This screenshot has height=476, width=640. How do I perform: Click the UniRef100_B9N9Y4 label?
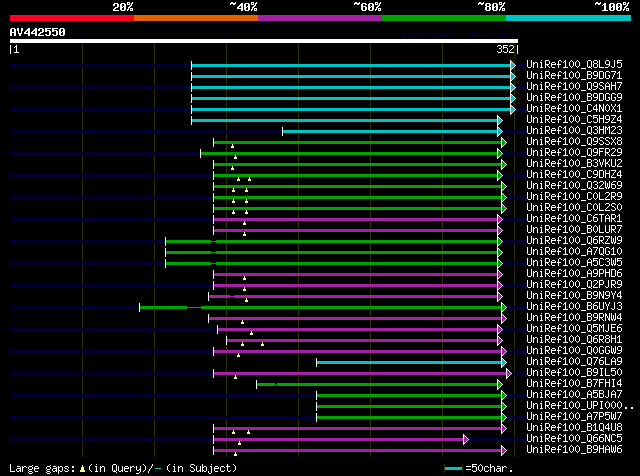pos(574,296)
